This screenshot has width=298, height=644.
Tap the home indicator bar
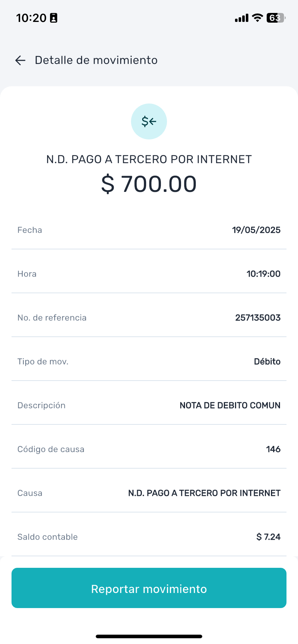[x=149, y=636]
